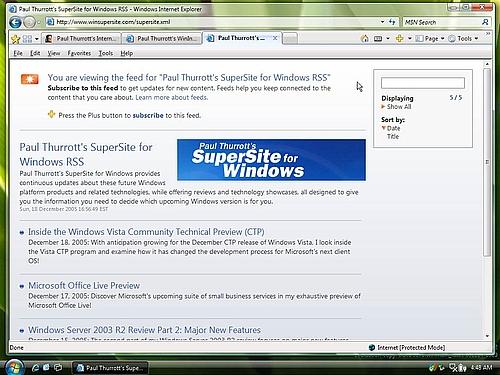Click bold "subscribe" link in Plus button line
This screenshot has width=500, height=375.
148,115
